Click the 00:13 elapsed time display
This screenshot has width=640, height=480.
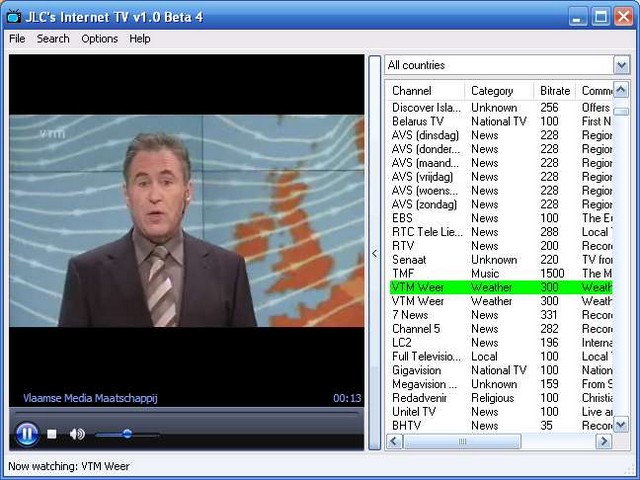[x=347, y=398]
